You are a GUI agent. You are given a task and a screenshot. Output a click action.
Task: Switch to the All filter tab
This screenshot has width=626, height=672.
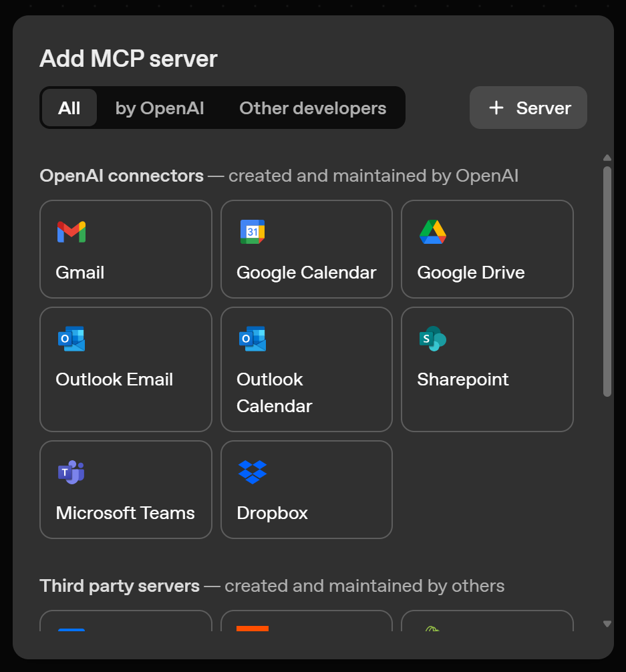tap(69, 108)
